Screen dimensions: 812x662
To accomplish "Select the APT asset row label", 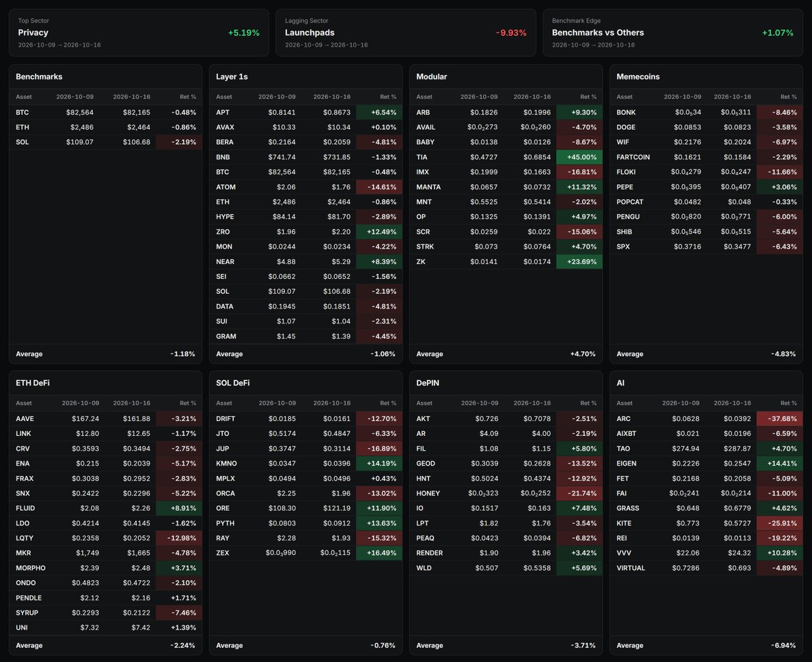I will point(223,112).
